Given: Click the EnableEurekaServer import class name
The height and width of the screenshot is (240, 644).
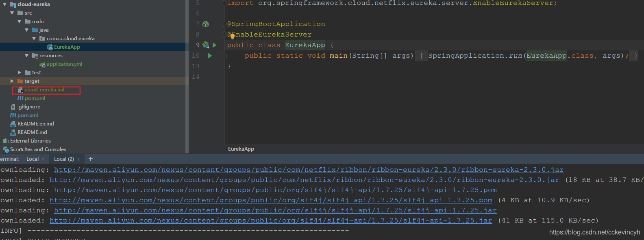Looking at the screenshot, I should (512, 3).
